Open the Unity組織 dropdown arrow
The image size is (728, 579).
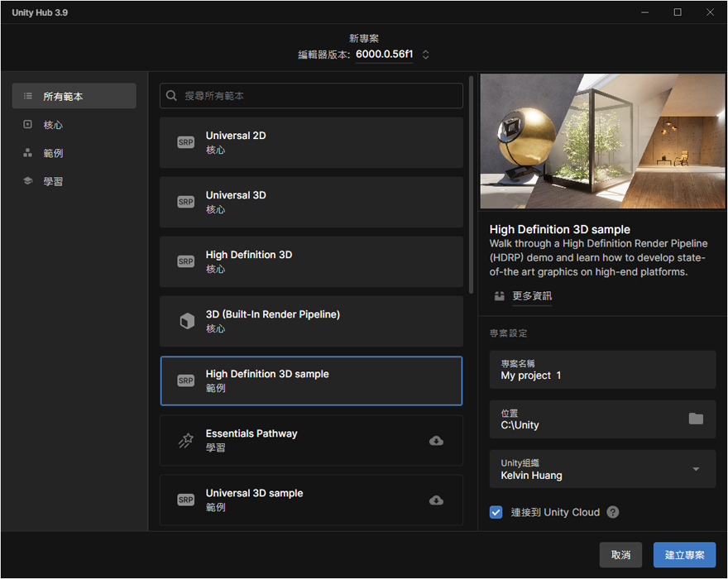696,469
